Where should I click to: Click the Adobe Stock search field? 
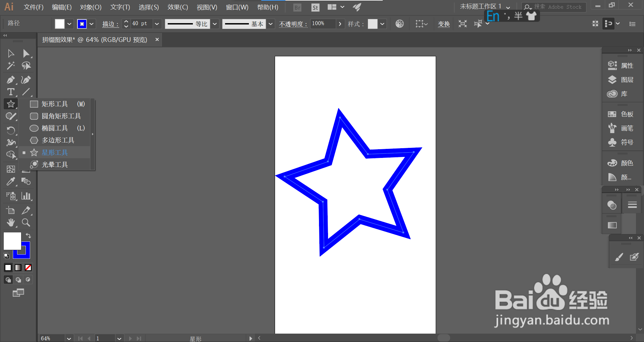click(554, 7)
